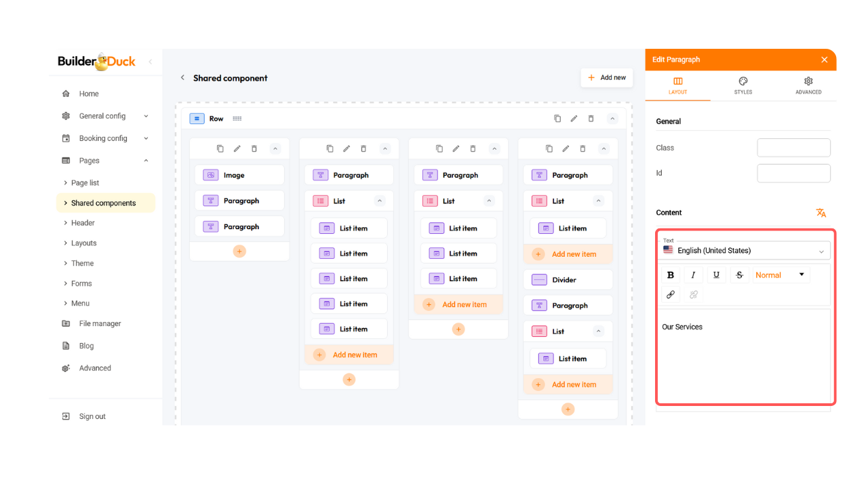Delete the Row using trash icon
The height and width of the screenshot is (488, 868).
[x=591, y=119]
